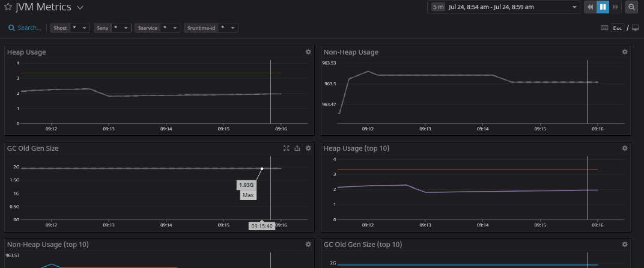Enter TV mode with monitor icon

(636, 28)
